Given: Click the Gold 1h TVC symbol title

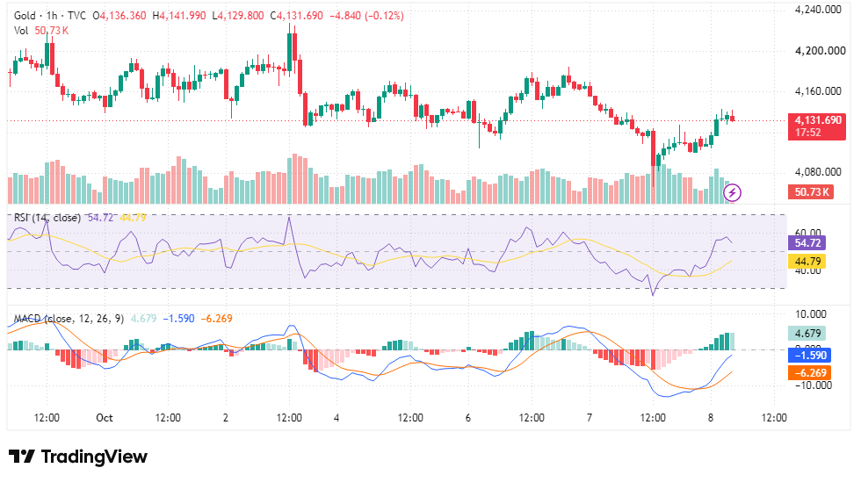Looking at the screenshot, I should (x=50, y=16).
